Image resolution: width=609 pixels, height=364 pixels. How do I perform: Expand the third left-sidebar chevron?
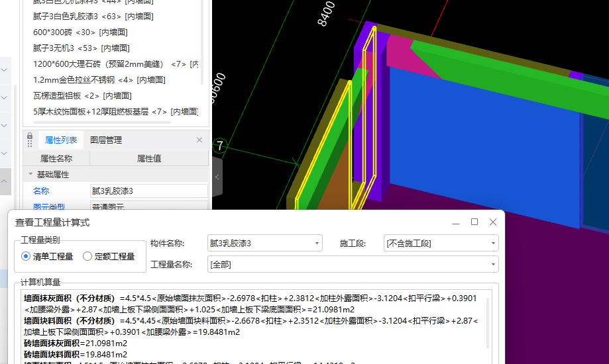tap(4, 126)
